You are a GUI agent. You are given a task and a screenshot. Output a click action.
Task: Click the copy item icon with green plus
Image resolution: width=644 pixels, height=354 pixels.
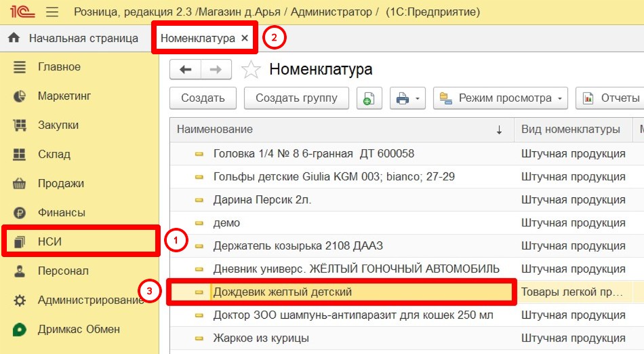[369, 98]
